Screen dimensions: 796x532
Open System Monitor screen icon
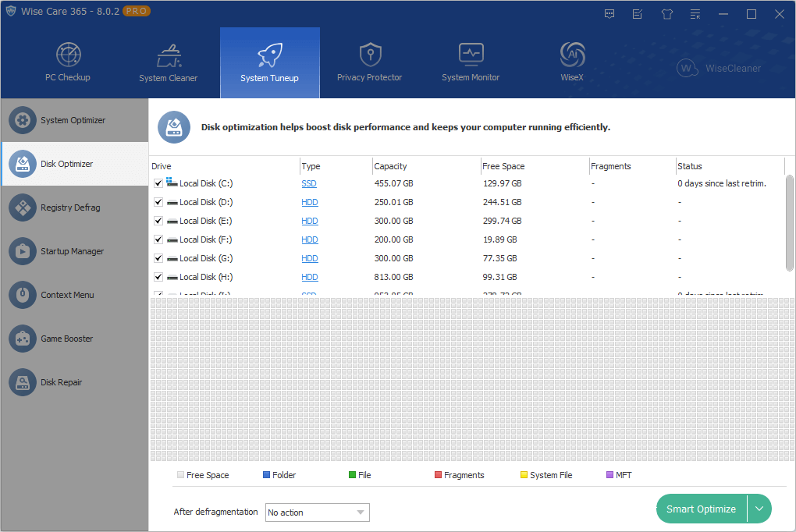pyautogui.click(x=471, y=55)
